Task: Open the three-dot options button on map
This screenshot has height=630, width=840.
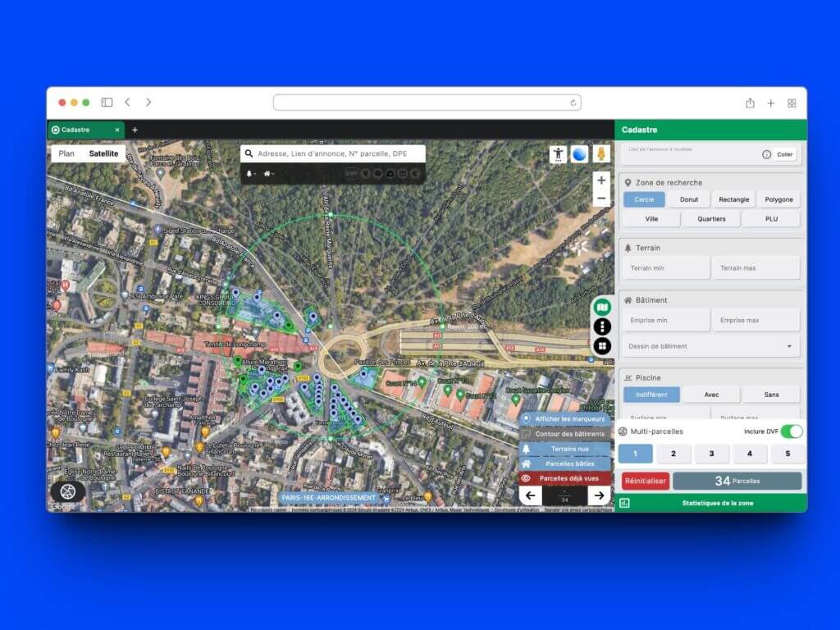Action: click(602, 326)
